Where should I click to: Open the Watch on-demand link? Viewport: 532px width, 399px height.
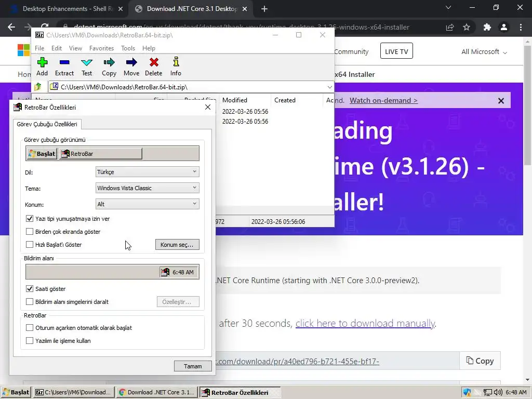tap(383, 100)
